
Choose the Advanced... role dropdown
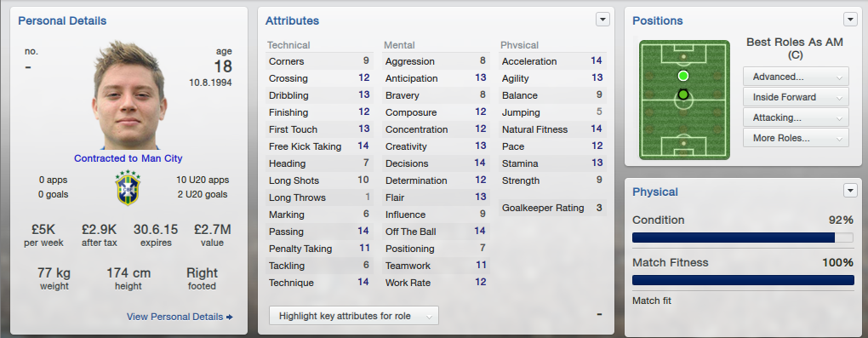click(796, 77)
